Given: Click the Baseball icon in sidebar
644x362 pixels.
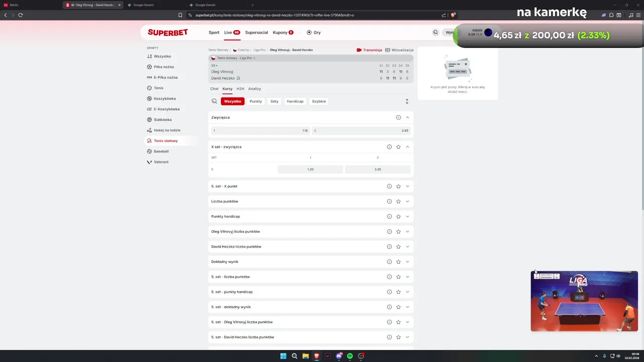Looking at the screenshot, I should [149, 151].
